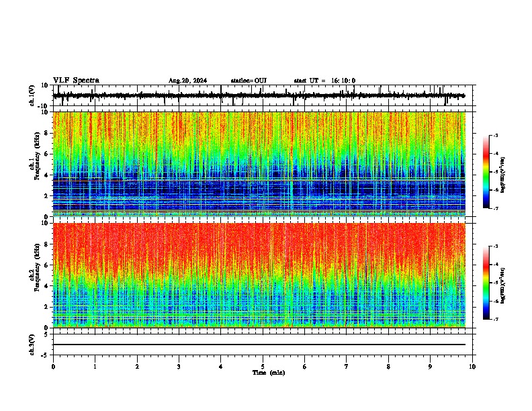This screenshot has height=411, width=532.
Task: Click time axis tick label "9"
Action: click(x=430, y=367)
